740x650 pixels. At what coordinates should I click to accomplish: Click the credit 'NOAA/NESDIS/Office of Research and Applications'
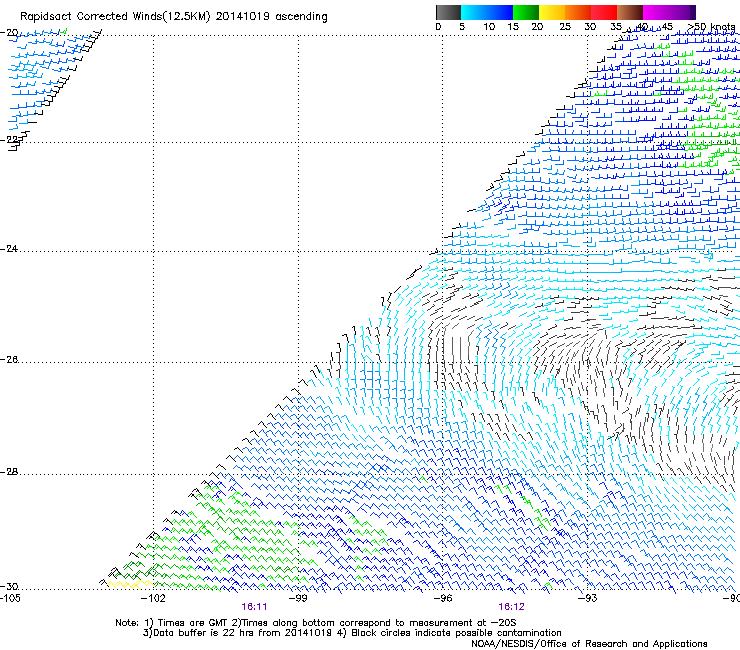[x=589, y=643]
